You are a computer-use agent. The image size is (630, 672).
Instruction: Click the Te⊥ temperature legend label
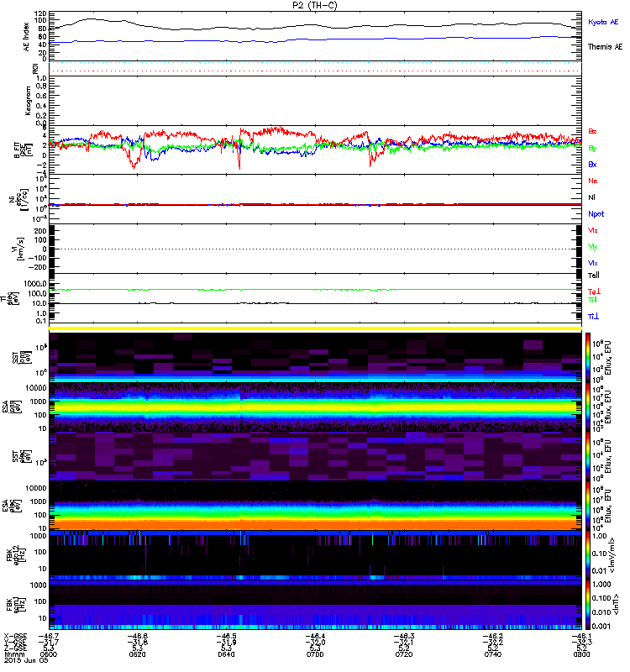pos(593,291)
